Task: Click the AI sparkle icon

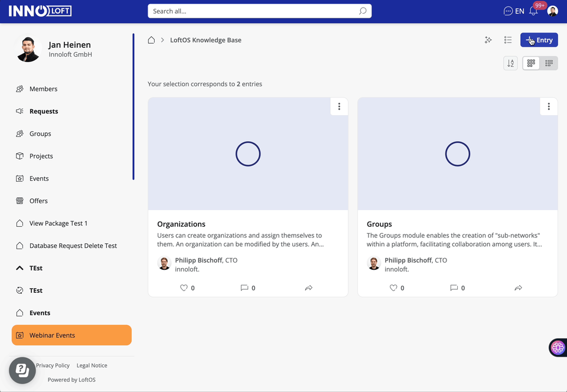Action: 488,40
